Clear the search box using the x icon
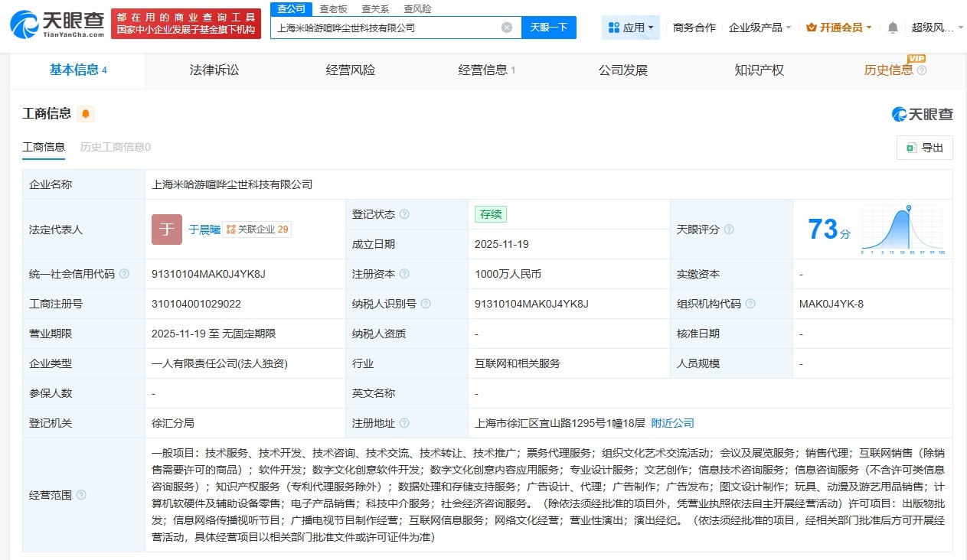The width and height of the screenshot is (967, 560). [x=505, y=27]
